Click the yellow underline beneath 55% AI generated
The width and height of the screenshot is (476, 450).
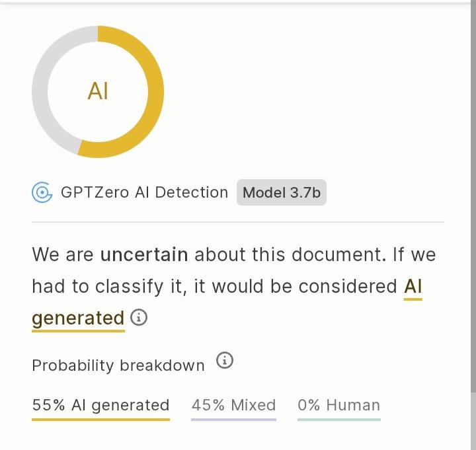pyautogui.click(x=100, y=420)
